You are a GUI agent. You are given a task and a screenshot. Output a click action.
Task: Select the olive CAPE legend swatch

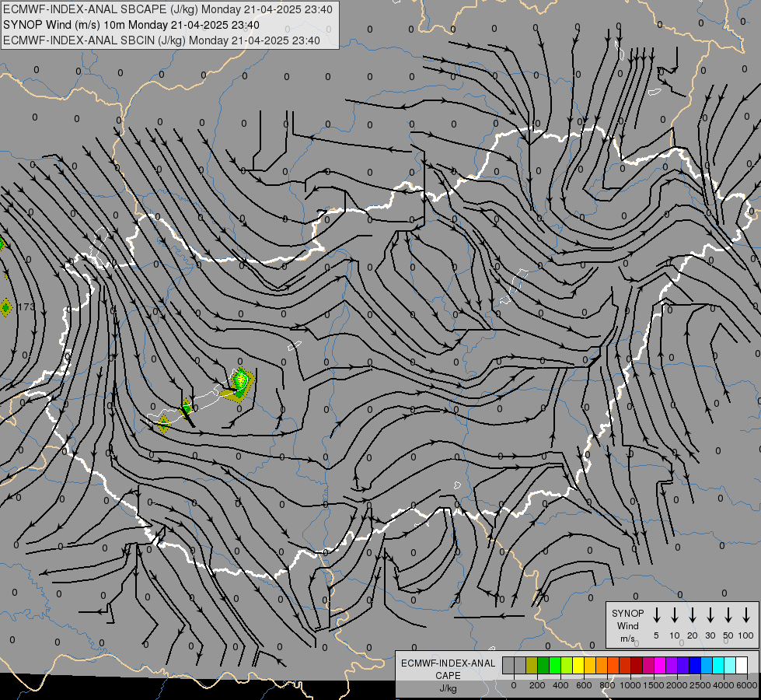pyautogui.click(x=532, y=665)
